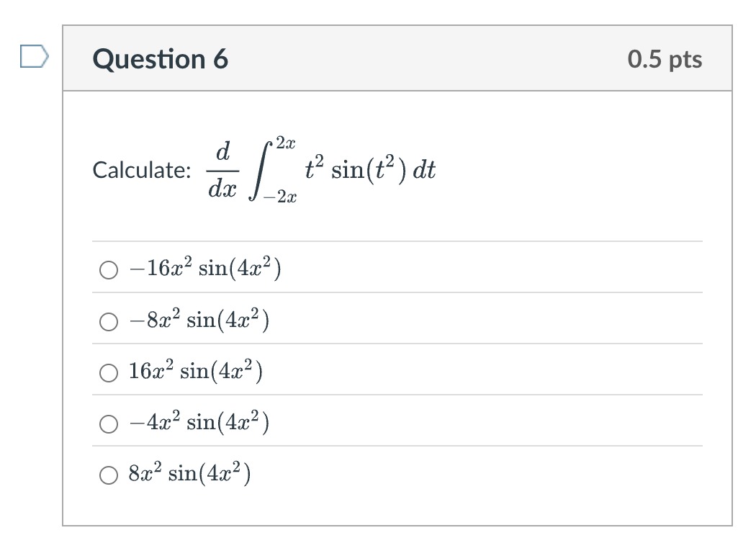Image resolution: width=756 pixels, height=556 pixels.
Task: Click the answer label 8x² sin(4x²)
Action: [x=190, y=472]
